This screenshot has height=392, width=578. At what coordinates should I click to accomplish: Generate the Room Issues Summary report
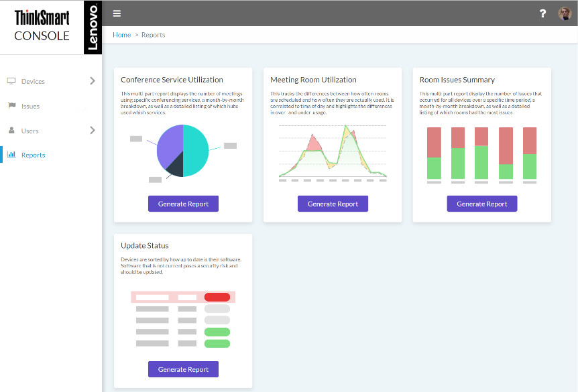482,204
